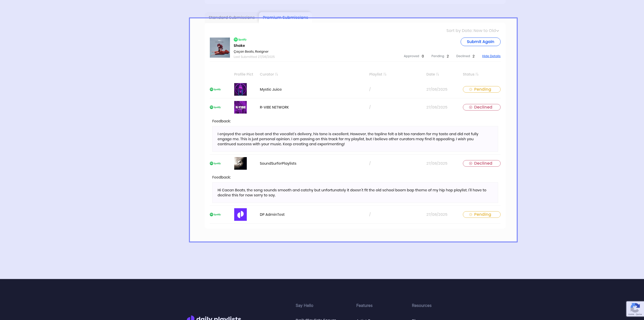Click SoundSurferPlaylists profile picture

click(240, 163)
